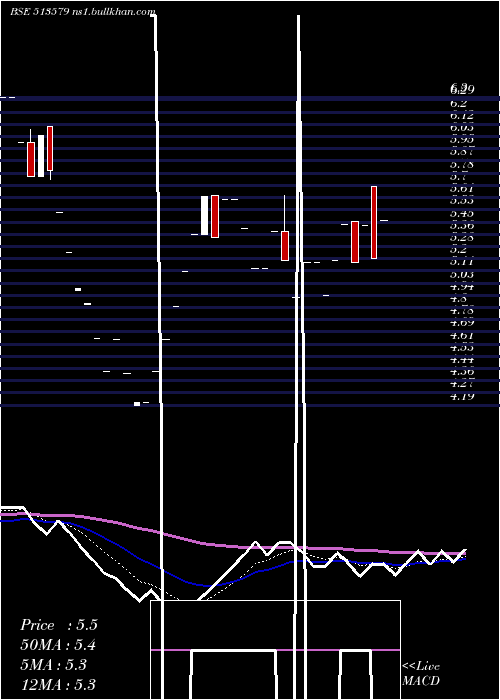The height and width of the screenshot is (700, 500).
Task: Click the 6.12 price axis label
Action: pos(462,116)
